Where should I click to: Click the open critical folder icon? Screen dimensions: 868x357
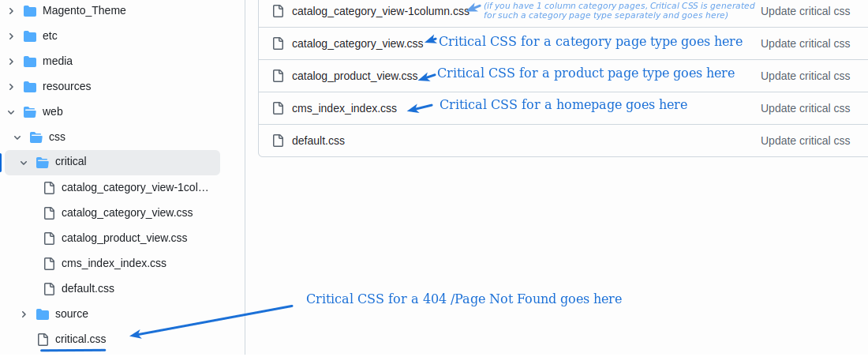(43, 162)
